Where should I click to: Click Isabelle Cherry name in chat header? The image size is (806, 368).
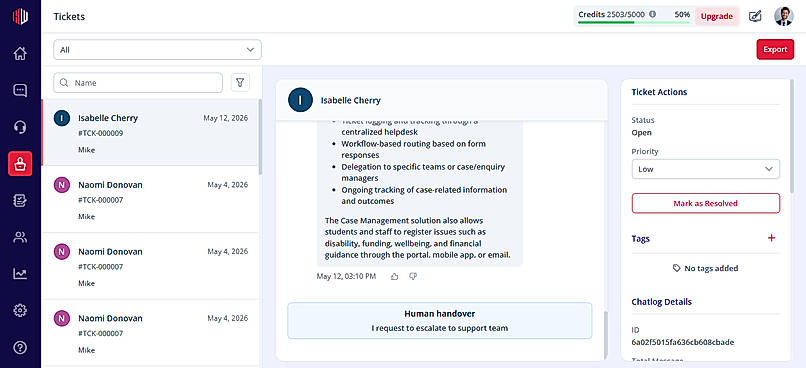(x=351, y=100)
